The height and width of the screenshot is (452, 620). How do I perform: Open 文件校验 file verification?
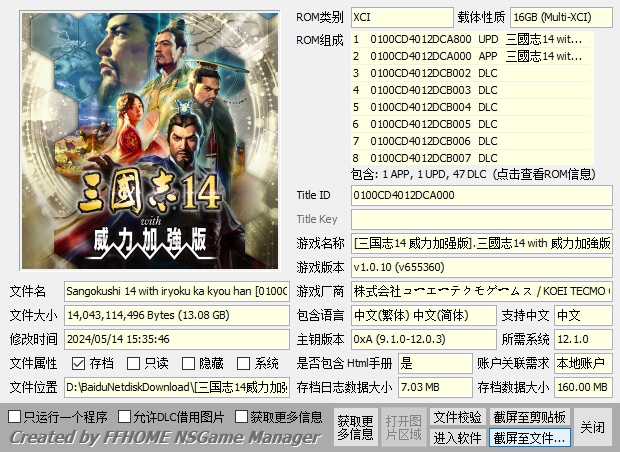coord(457,417)
